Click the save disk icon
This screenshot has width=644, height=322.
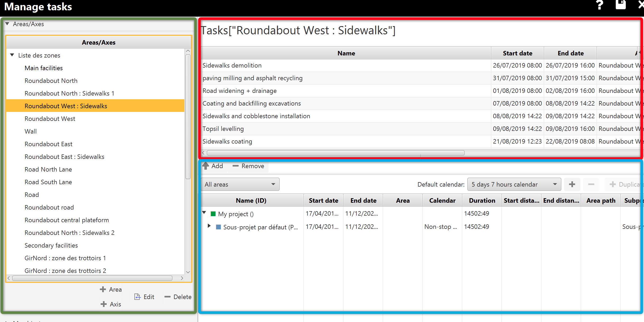(x=621, y=4)
